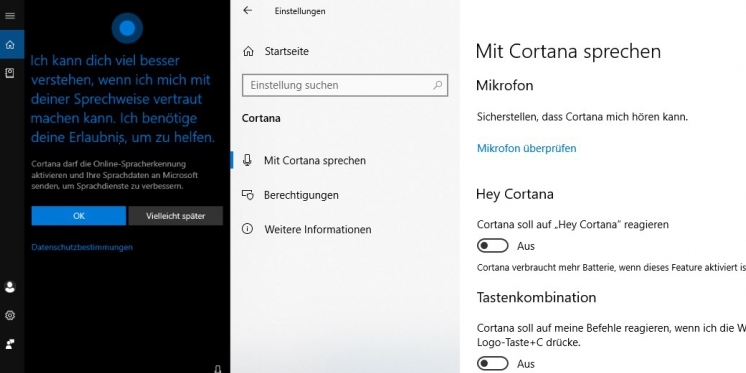The image size is (746, 373).
Task: Click the search magnifier icon
Action: [437, 85]
